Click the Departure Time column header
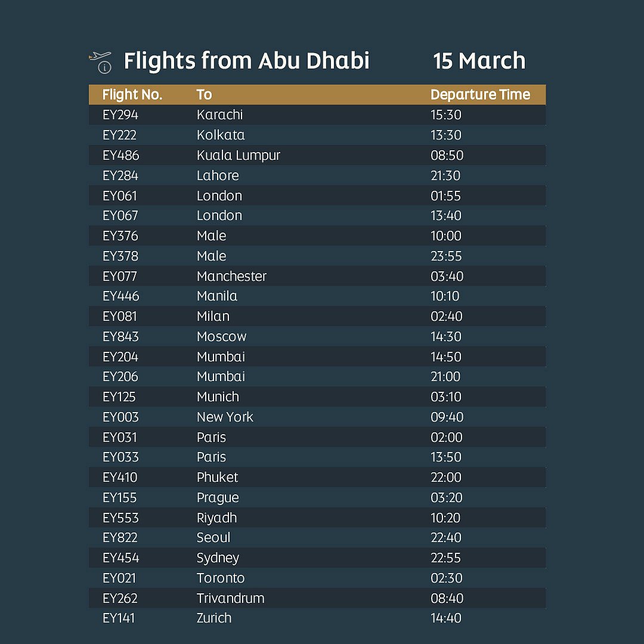644x644 pixels. 479,95
